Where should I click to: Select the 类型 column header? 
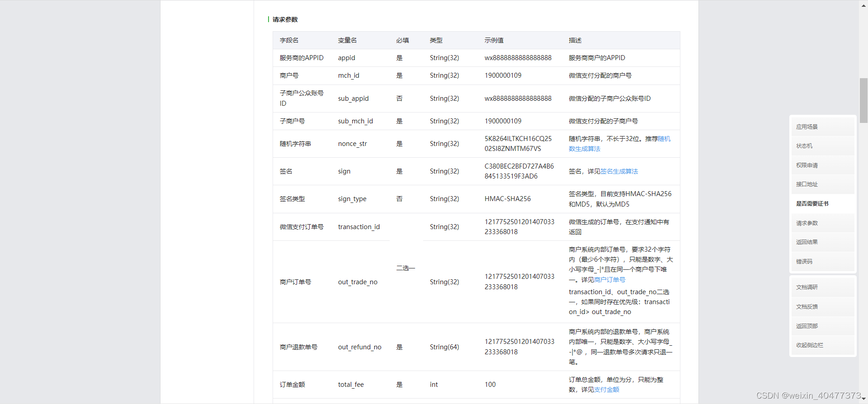tap(436, 41)
